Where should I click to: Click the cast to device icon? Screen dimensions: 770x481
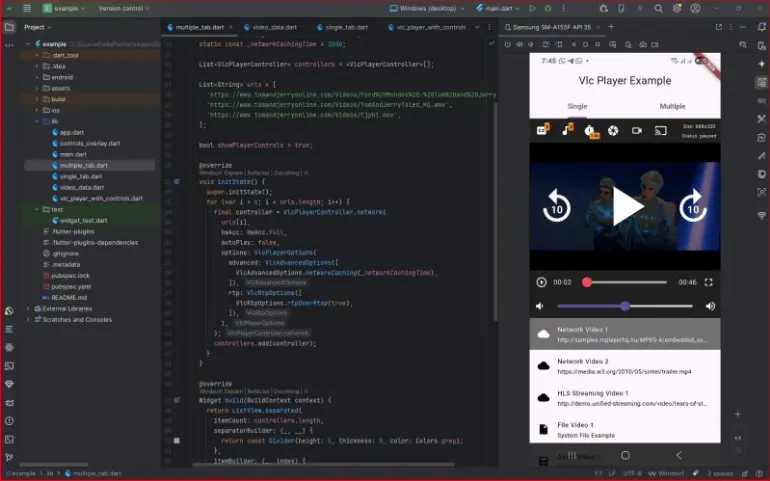(x=661, y=130)
